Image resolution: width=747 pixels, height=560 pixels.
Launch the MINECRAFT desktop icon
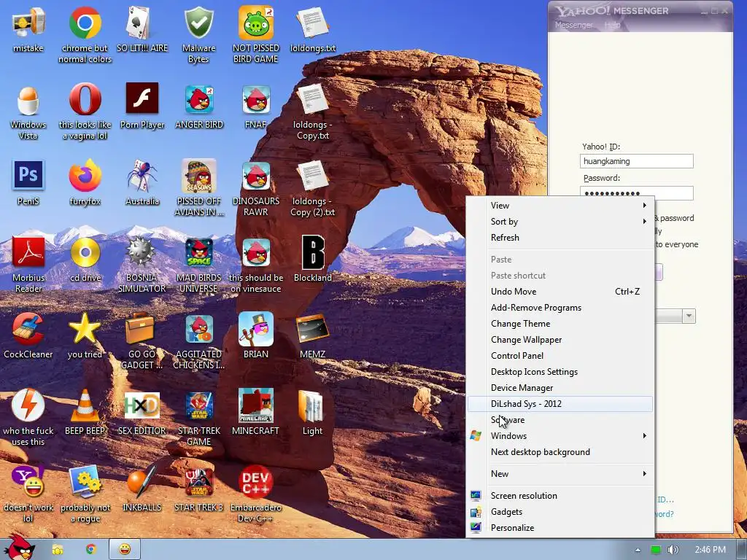[256, 405]
